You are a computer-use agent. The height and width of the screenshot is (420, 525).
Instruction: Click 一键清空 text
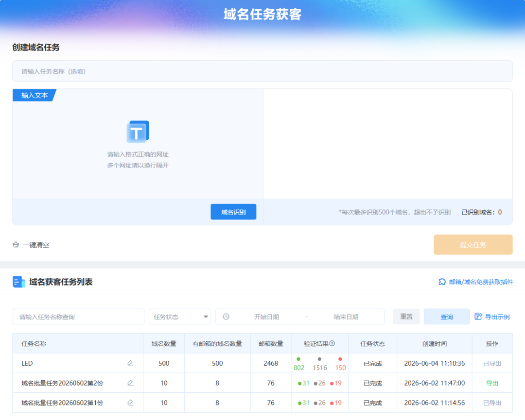pyautogui.click(x=36, y=245)
